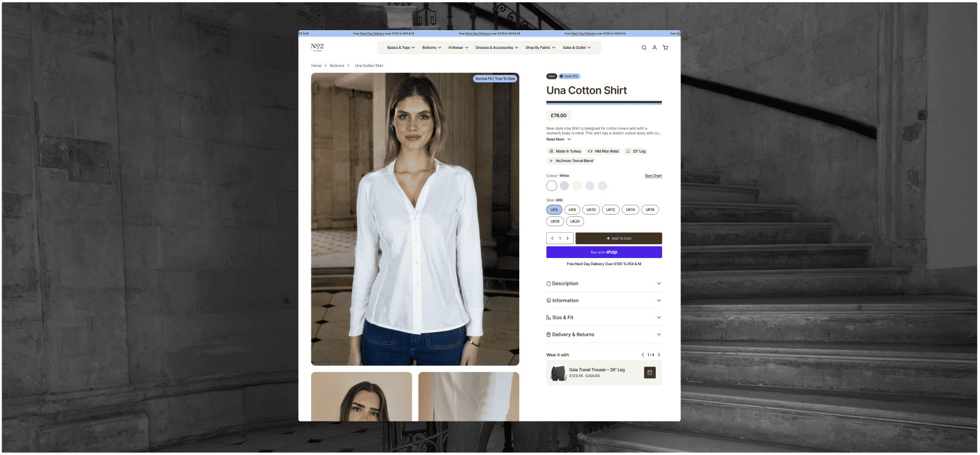Select size UK8
The height and width of the screenshot is (455, 980).
[x=572, y=210]
